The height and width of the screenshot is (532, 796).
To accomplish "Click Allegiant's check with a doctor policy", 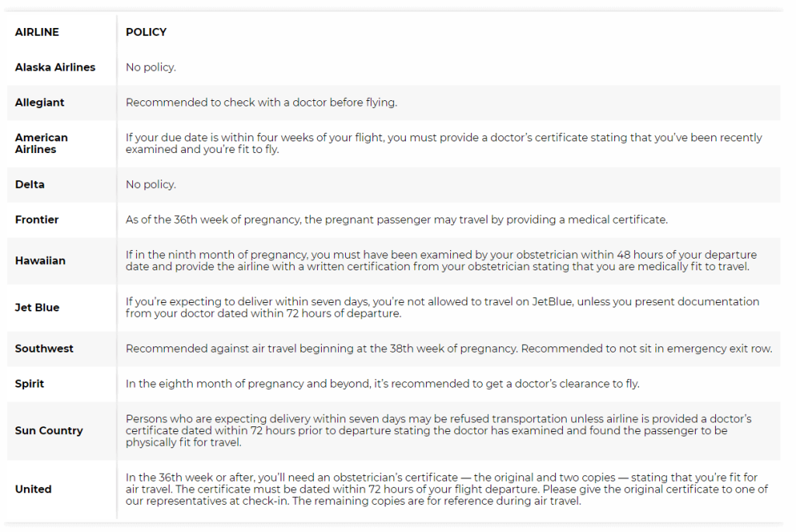I will 261,103.
